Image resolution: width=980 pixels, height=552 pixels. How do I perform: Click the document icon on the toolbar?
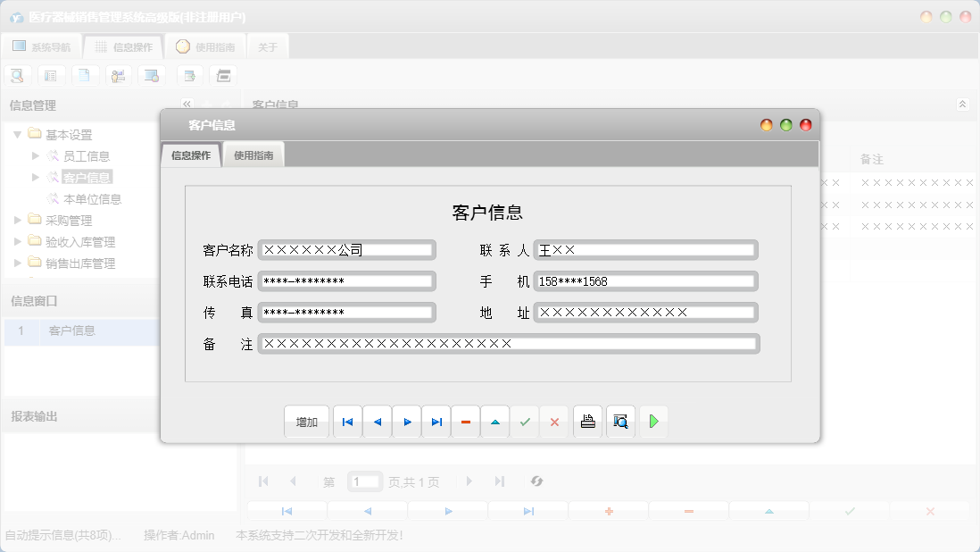85,75
